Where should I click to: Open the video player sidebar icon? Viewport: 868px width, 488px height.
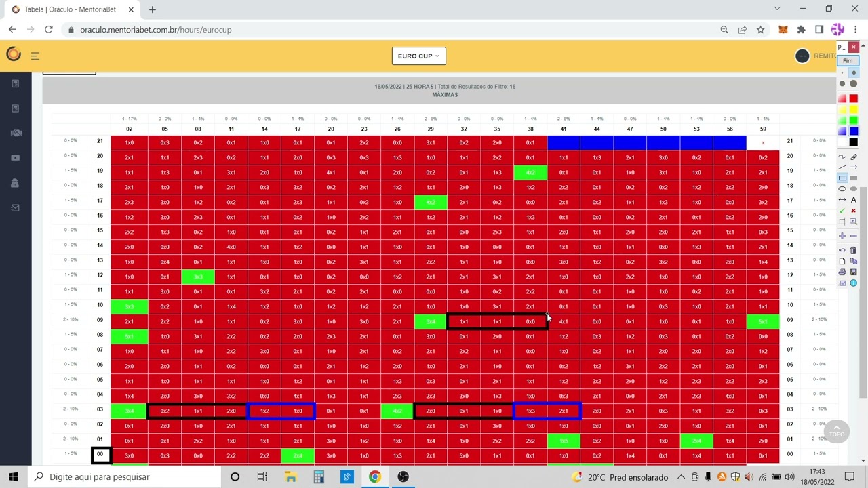[16, 158]
